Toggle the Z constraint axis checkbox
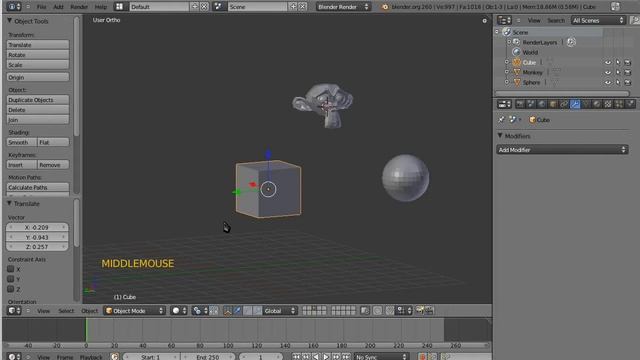This screenshot has width=640, height=360. 11,289
